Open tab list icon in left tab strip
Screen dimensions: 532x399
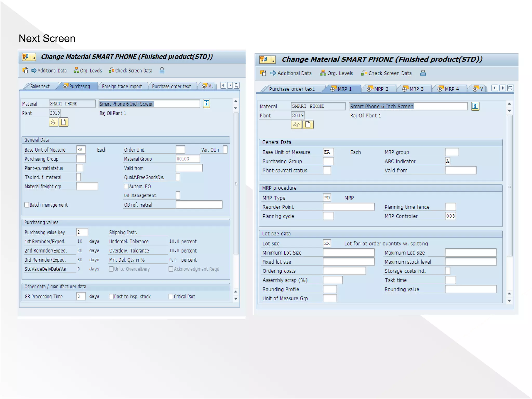click(237, 85)
